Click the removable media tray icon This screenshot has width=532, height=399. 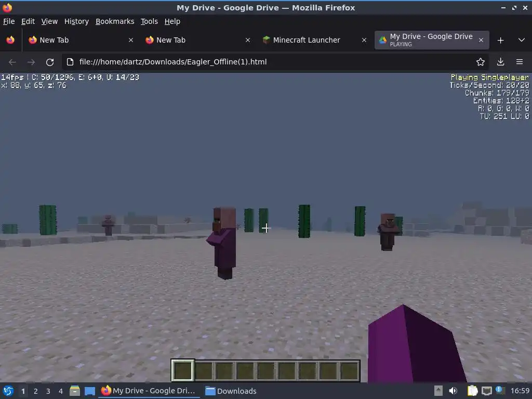(x=438, y=391)
